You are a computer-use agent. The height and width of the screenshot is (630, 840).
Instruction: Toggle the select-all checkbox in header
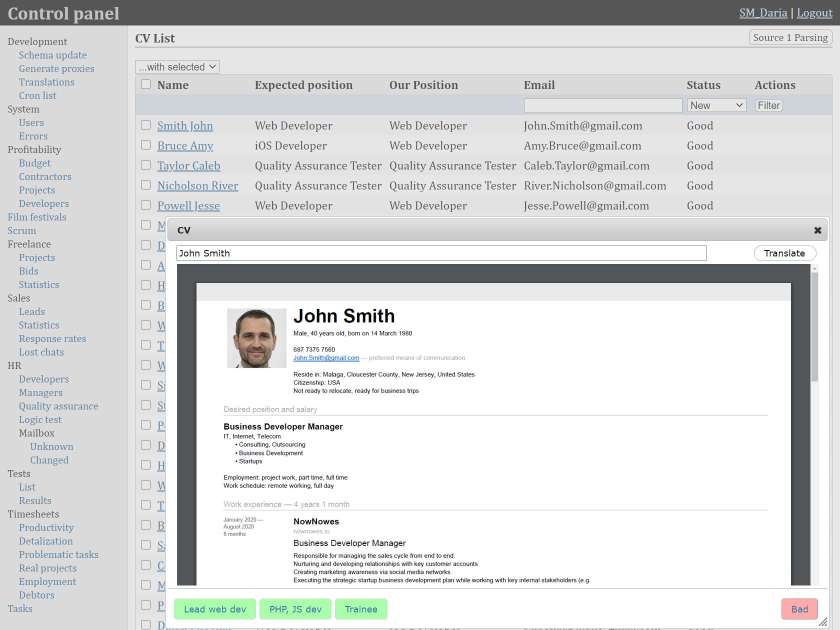coord(145,84)
